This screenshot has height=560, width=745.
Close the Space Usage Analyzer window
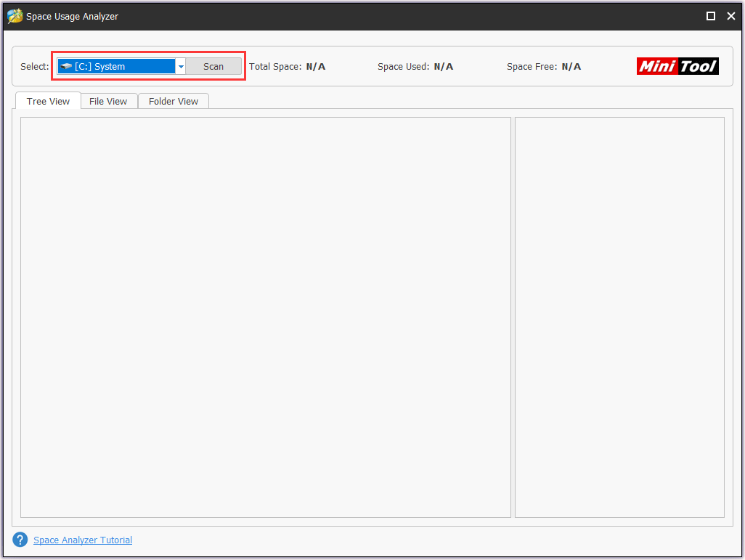coord(731,16)
